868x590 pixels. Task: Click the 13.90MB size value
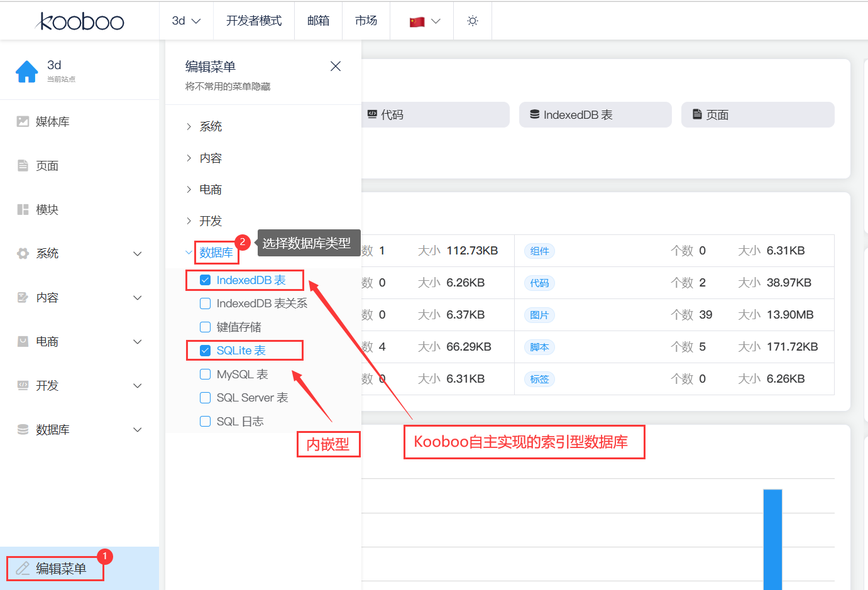point(790,315)
